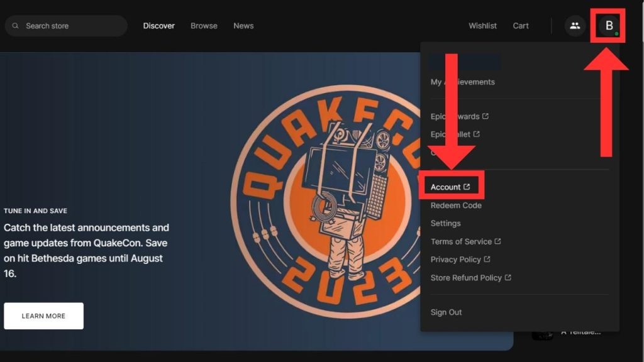Switch to the Browse tab
644x362 pixels.
coord(204,26)
